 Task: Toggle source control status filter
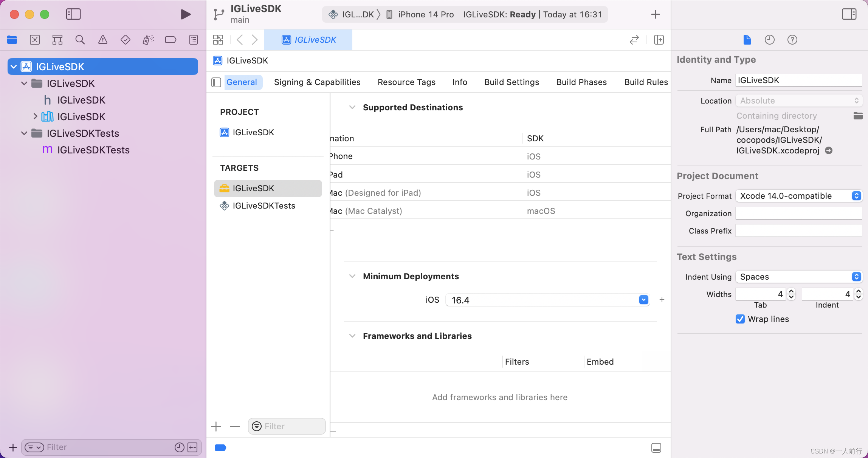(x=193, y=447)
